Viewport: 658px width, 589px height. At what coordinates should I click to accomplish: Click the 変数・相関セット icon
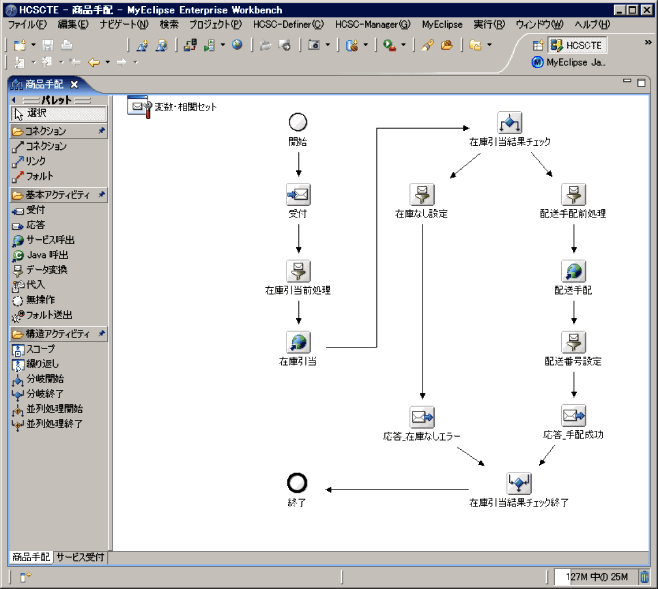pos(140,106)
